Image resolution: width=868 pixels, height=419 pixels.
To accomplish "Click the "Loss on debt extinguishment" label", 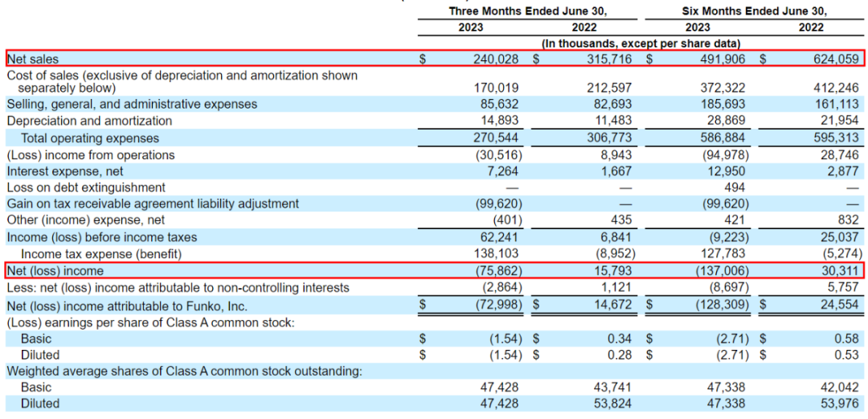I will (x=86, y=187).
